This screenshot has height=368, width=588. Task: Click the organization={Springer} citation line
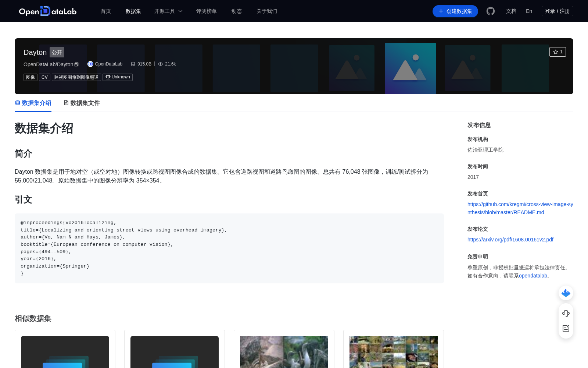click(x=55, y=266)
